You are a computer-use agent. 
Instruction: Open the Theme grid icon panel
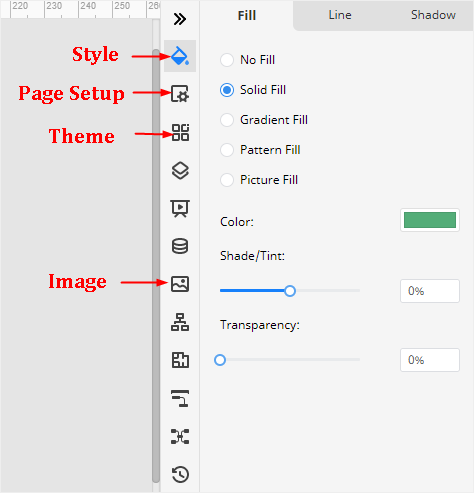click(180, 132)
